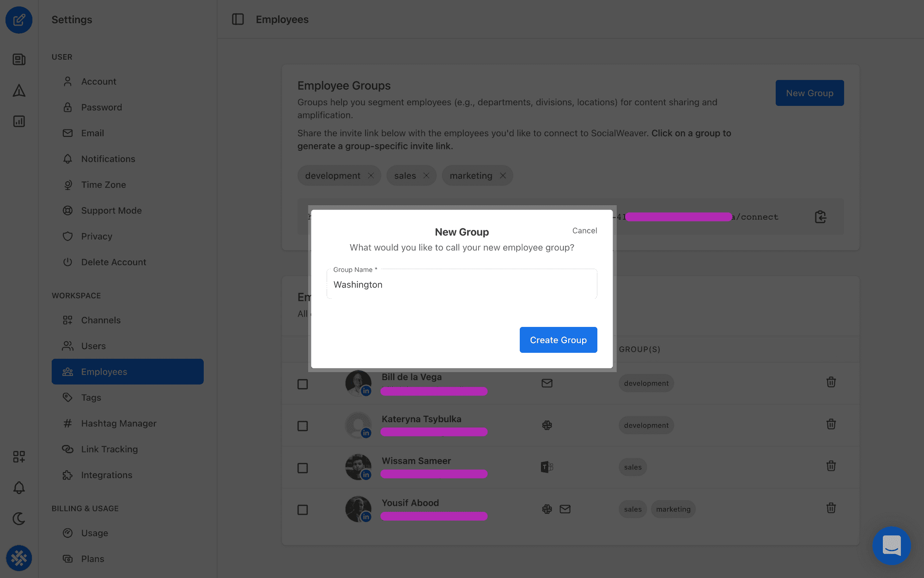Click Kateryna Tsybulka's development tag

646,425
